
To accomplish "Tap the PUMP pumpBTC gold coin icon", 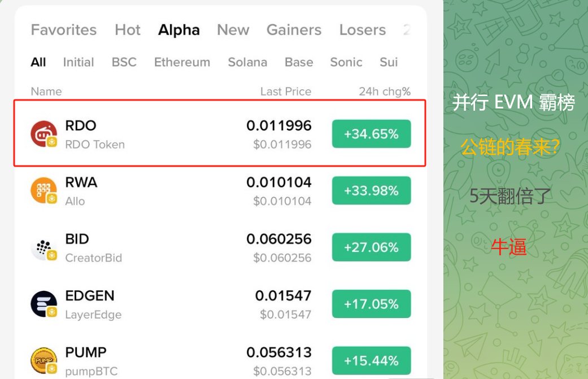I will tap(44, 360).
